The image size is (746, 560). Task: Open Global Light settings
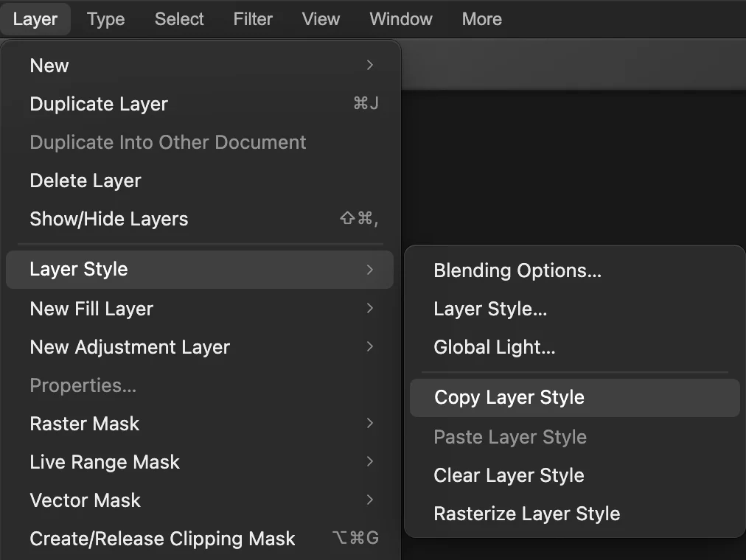coord(575,347)
